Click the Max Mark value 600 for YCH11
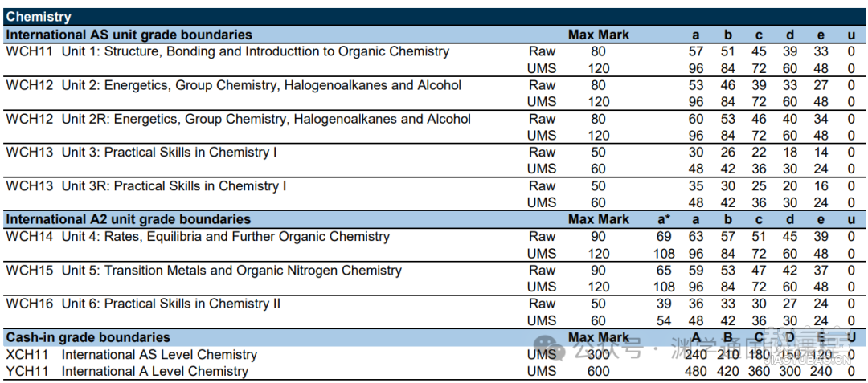Image resolution: width=868 pixels, height=383 pixels. (x=599, y=372)
